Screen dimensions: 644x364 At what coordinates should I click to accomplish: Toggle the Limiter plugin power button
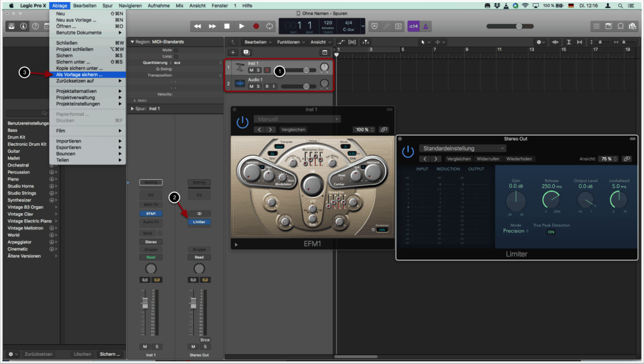(408, 152)
